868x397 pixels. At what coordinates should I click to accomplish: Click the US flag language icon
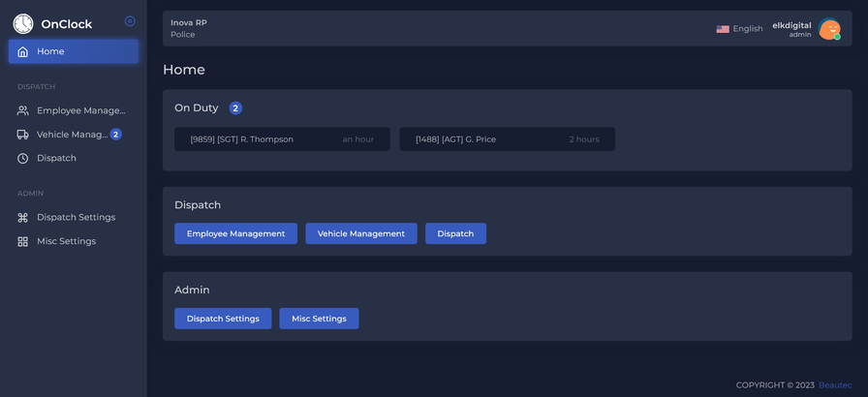pyautogui.click(x=723, y=29)
